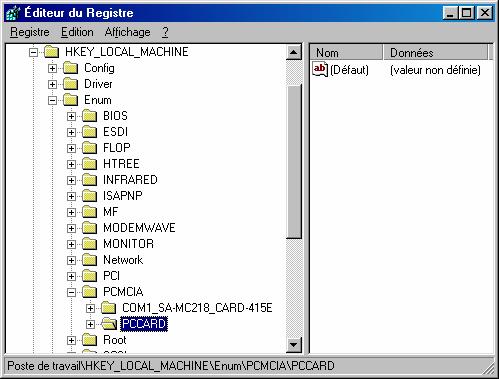Click the open PCCARD folder icon
Screen dimensions: 499x379
click(109, 324)
